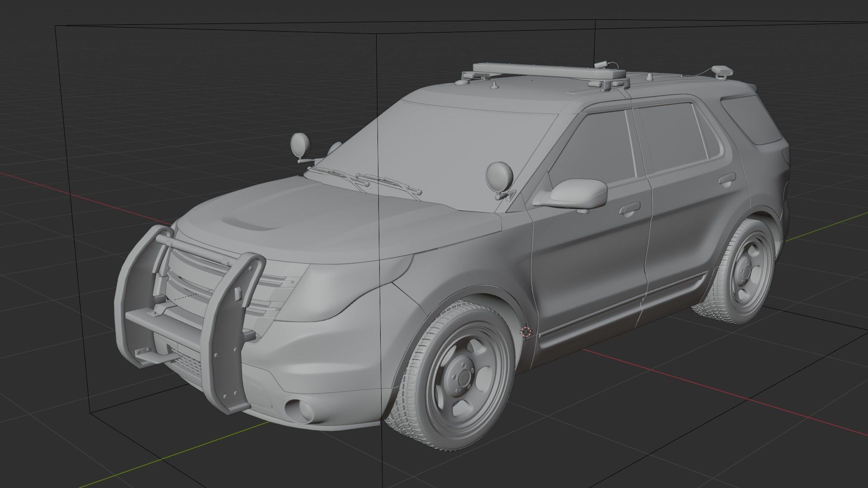Select the rear quarter window
This screenshot has height=488, width=868.
[751, 120]
